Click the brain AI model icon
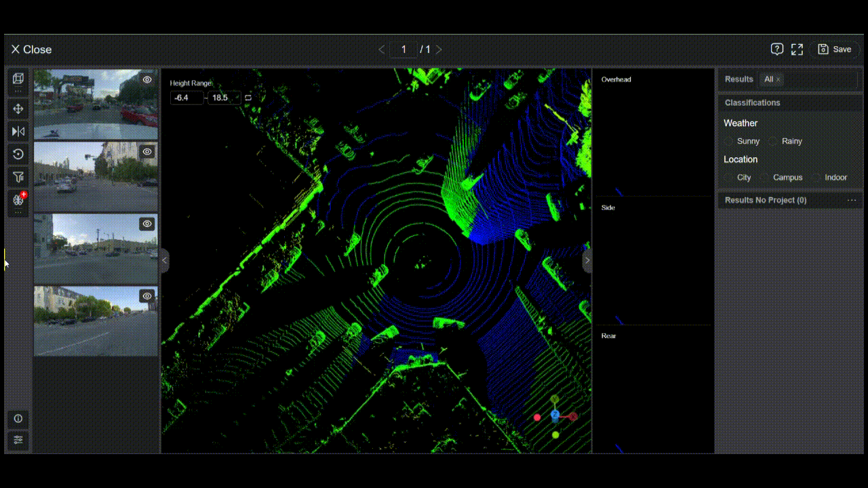Screen dimensions: 868x488 click(18, 199)
